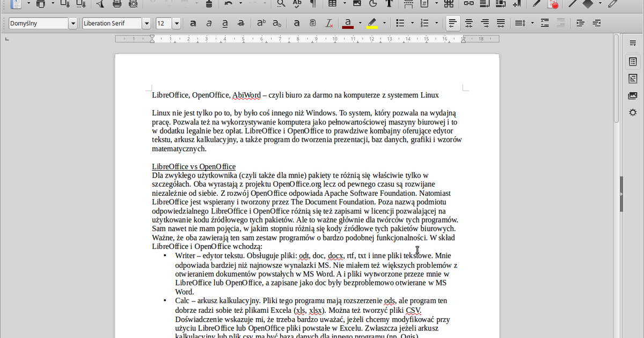Select the diamond basic shape tool
The width and height of the screenshot is (644, 338).
click(x=588, y=4)
